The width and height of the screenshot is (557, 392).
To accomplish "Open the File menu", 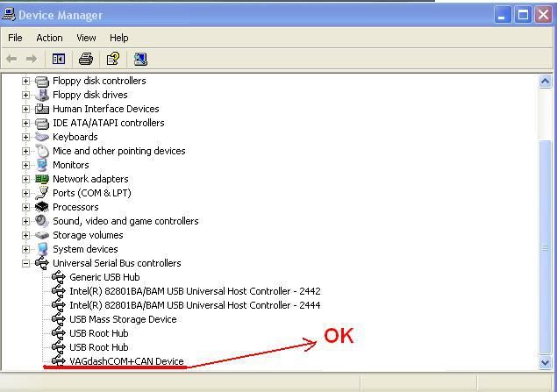I will pyautogui.click(x=15, y=38).
